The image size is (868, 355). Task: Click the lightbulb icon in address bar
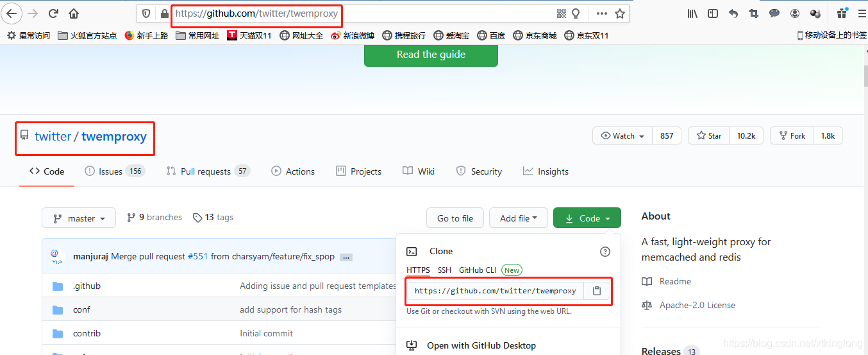click(576, 13)
